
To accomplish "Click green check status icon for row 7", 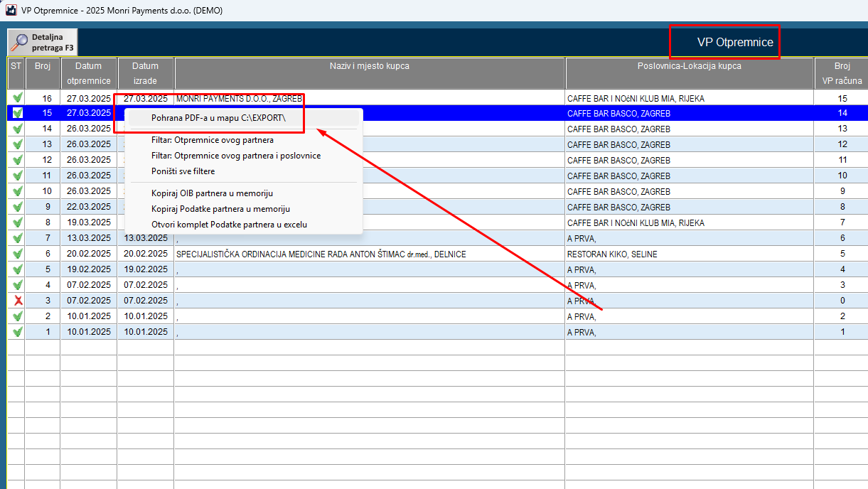I will [18, 238].
